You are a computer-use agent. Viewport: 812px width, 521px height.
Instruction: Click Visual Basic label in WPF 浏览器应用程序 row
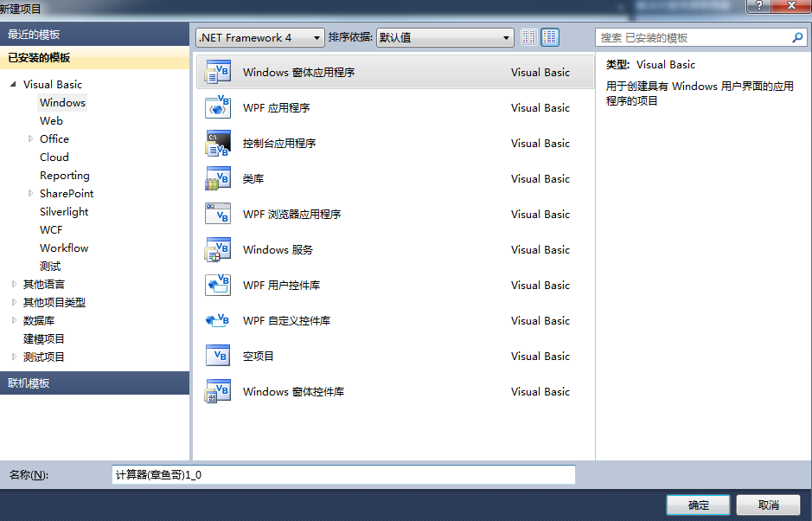[x=540, y=214]
